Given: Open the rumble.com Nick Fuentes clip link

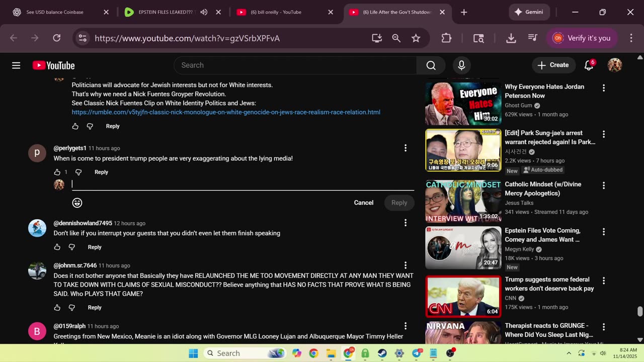Looking at the screenshot, I should (226, 112).
